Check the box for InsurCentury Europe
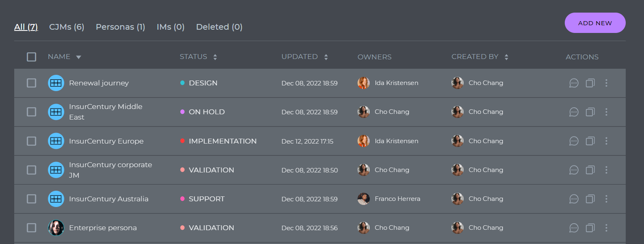This screenshot has height=244, width=644. click(31, 141)
